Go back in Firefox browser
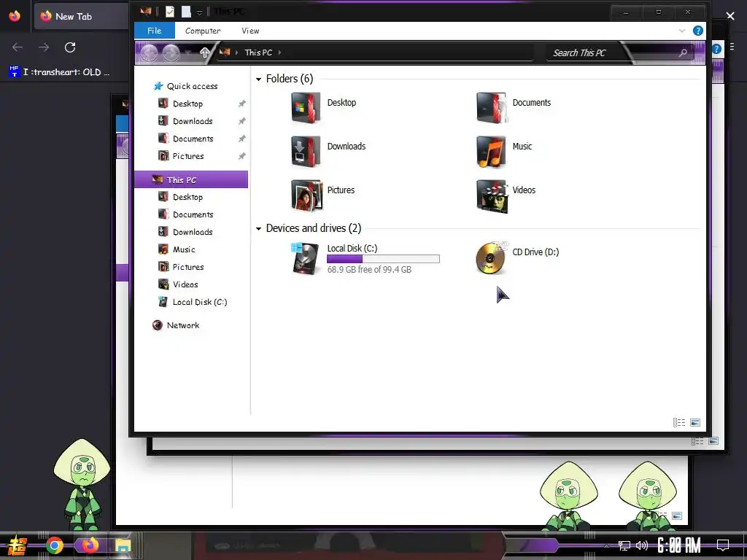Viewport: 747px width, 560px height. (18, 47)
